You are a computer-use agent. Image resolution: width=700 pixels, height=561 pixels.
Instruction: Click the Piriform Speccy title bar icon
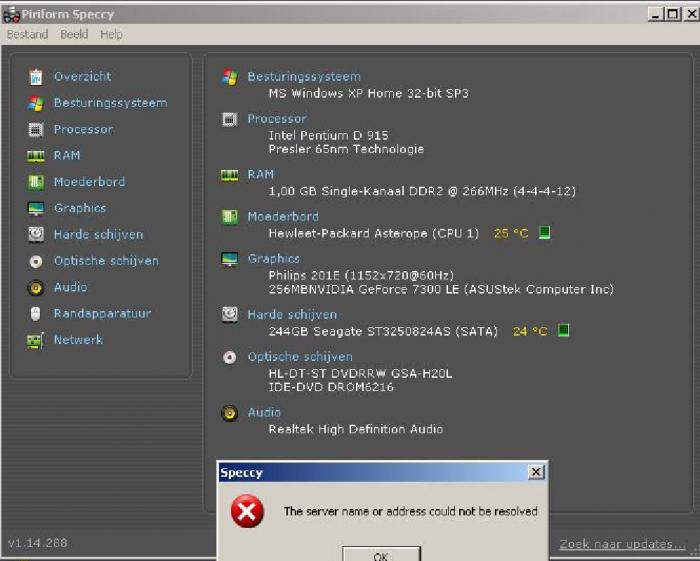tap(11, 15)
